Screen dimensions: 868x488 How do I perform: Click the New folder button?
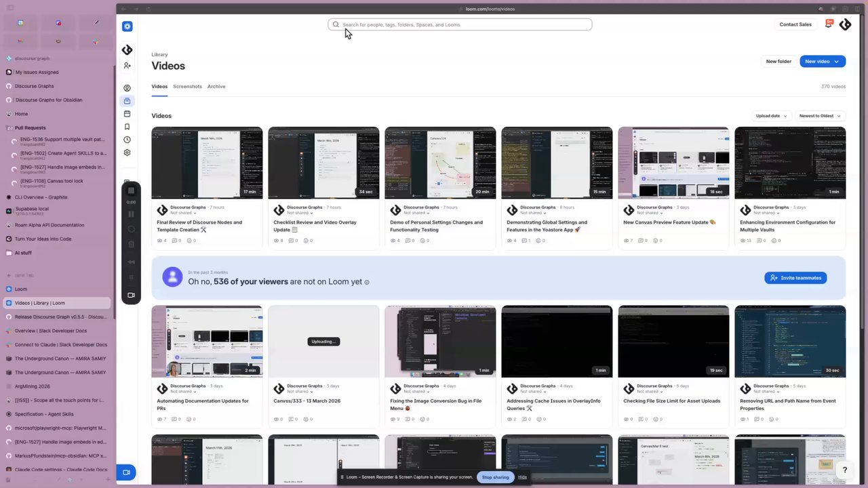coord(778,61)
